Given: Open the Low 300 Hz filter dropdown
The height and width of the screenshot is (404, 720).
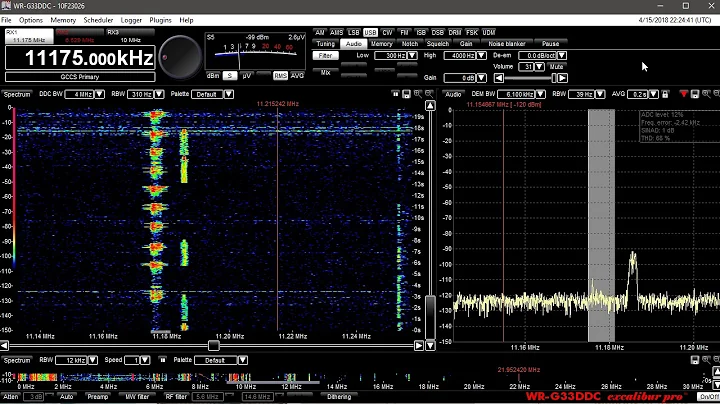Looking at the screenshot, I should [x=412, y=56].
